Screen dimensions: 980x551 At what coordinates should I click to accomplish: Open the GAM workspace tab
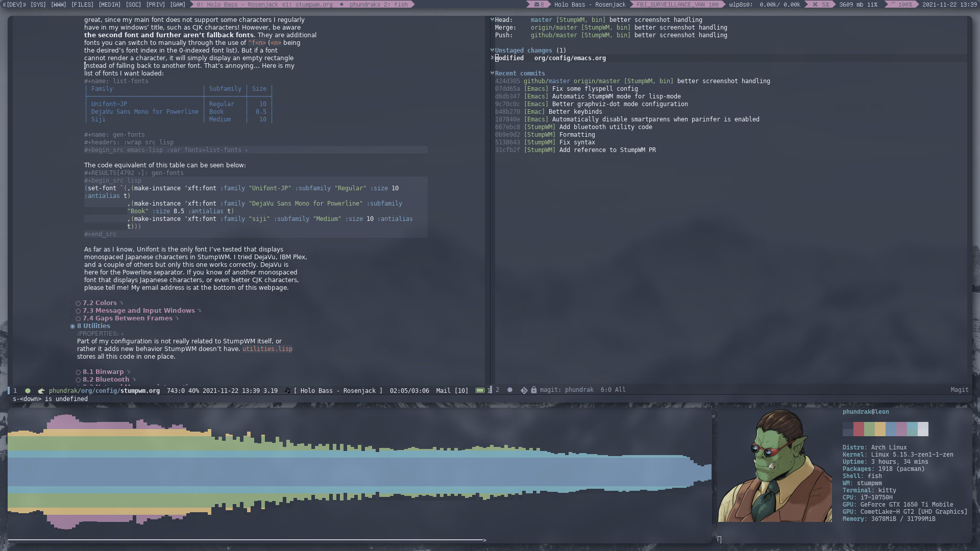click(x=178, y=4)
